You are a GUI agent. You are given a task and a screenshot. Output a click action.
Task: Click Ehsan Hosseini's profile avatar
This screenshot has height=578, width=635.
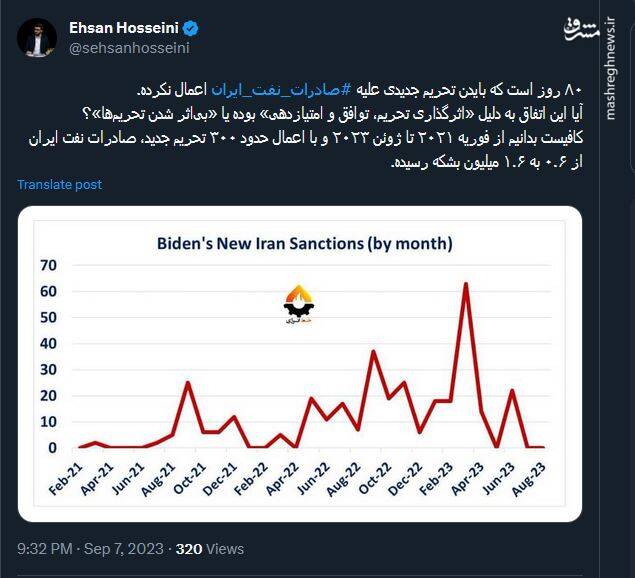(x=39, y=37)
